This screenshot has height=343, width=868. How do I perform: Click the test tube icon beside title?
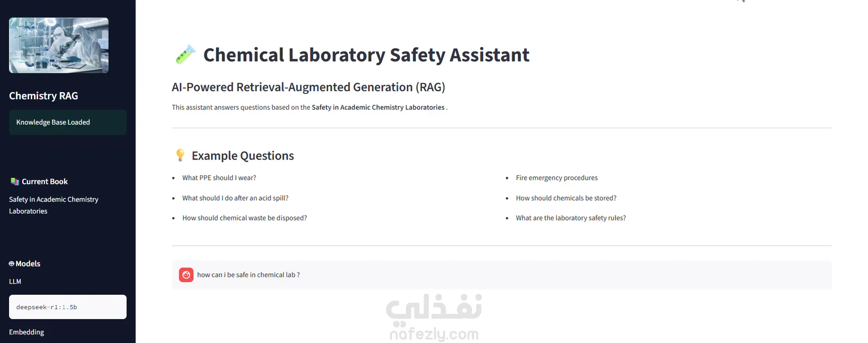tap(185, 55)
